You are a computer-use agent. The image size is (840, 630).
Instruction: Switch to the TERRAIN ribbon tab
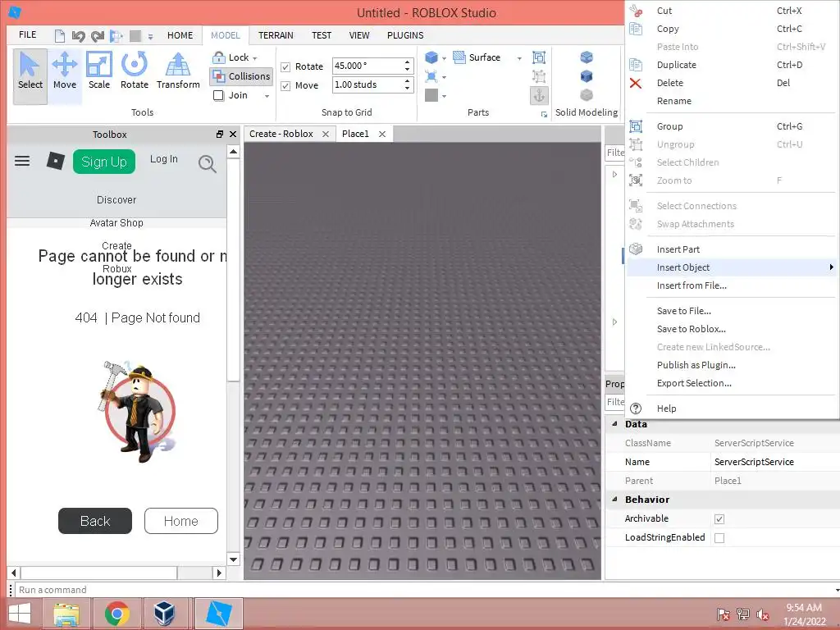coord(276,35)
